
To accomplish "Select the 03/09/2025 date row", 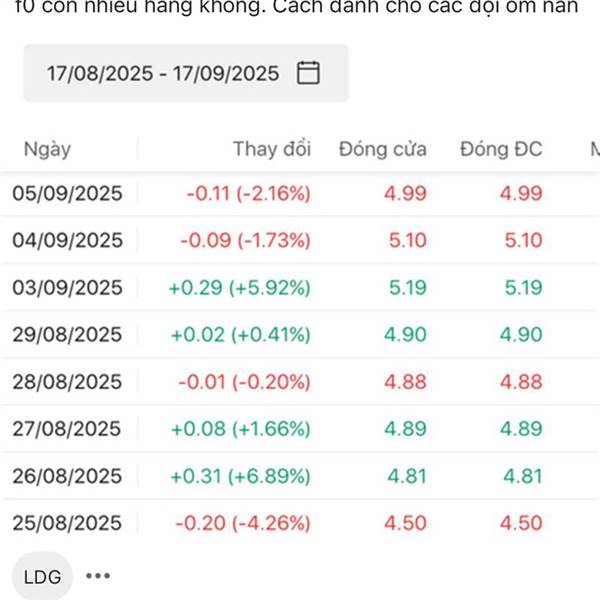I will point(67,288).
